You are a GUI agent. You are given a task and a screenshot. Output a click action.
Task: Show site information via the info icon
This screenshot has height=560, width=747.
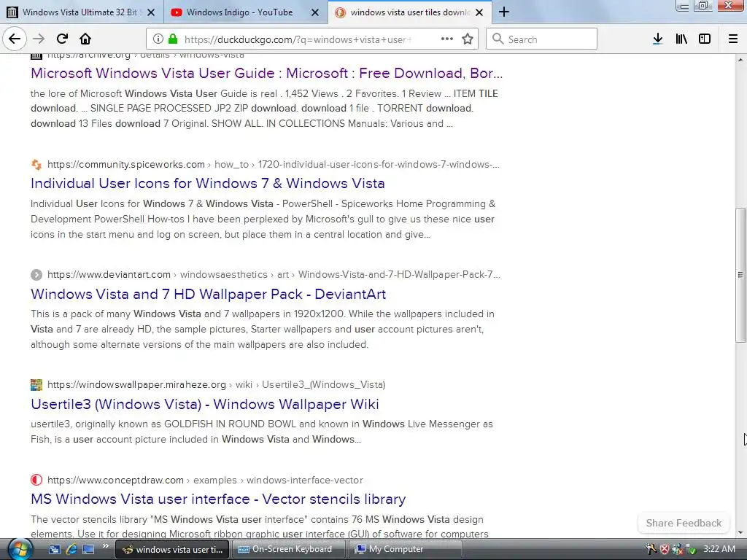click(x=158, y=39)
